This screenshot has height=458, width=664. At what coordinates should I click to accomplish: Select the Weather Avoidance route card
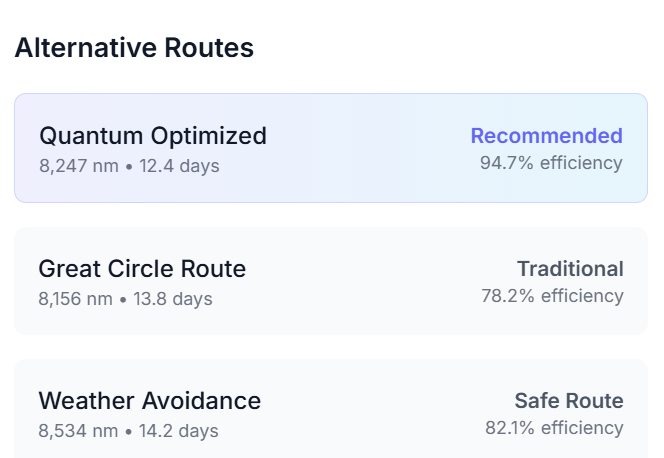pos(330,412)
